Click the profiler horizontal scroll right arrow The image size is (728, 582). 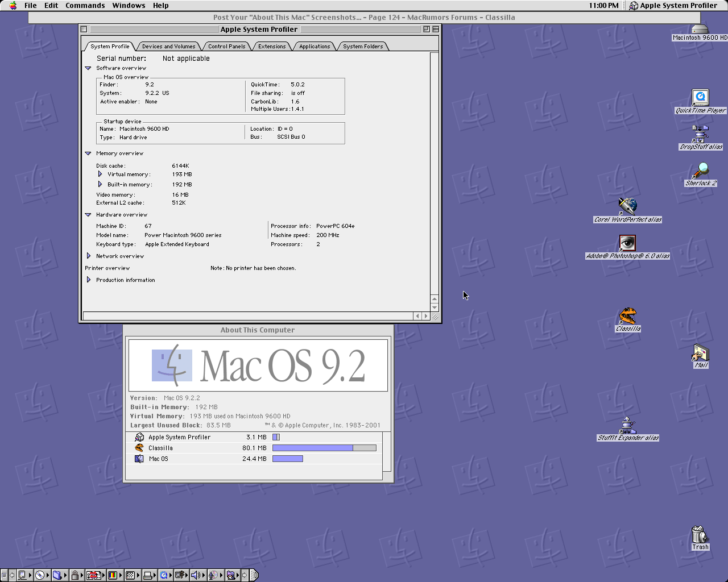(x=425, y=316)
